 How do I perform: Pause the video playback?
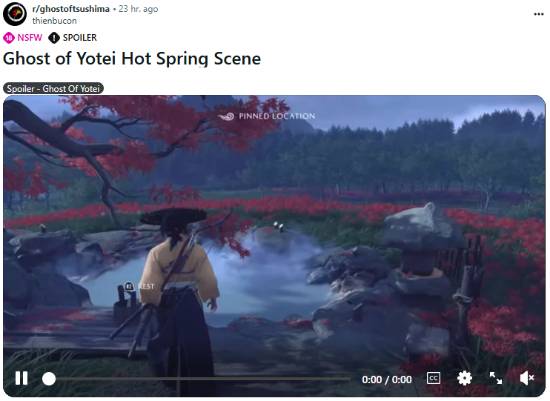21,379
